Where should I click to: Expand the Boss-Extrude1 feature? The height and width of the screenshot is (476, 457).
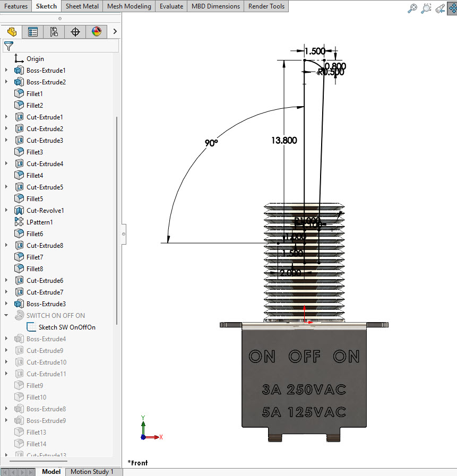[x=6, y=70]
